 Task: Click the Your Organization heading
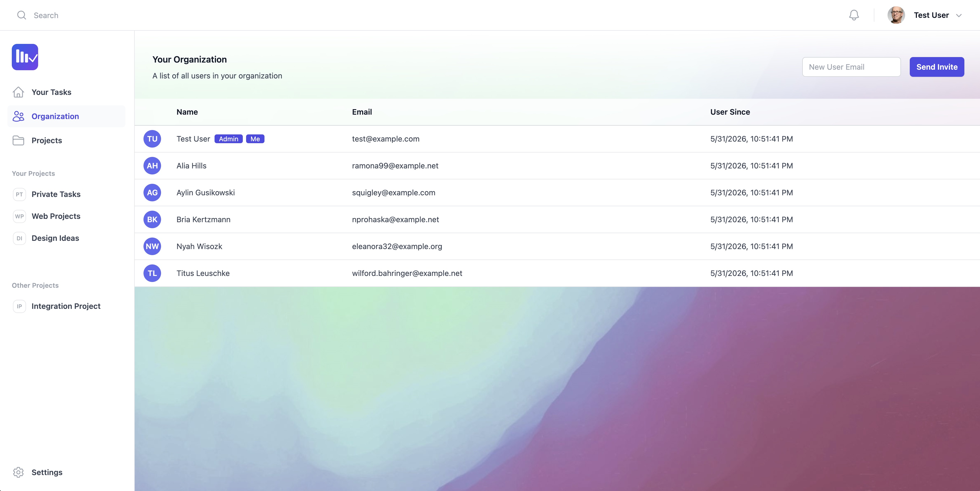[x=190, y=60]
